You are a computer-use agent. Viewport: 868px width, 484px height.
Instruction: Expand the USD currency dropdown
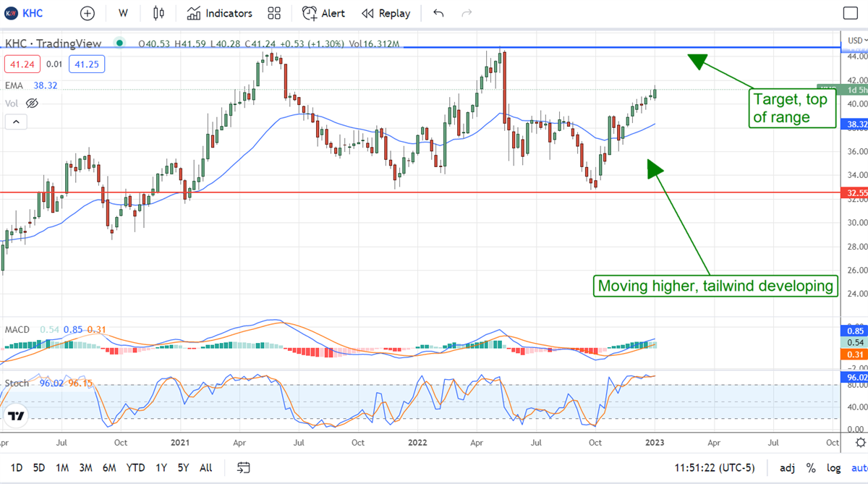click(x=856, y=39)
